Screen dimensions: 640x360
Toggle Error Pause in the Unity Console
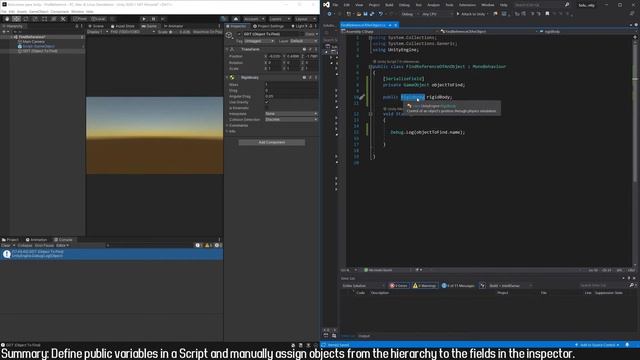[44, 245]
